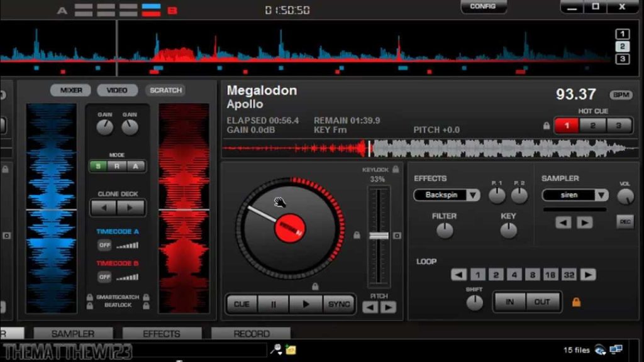Set loop length to 4 beats

point(514,275)
